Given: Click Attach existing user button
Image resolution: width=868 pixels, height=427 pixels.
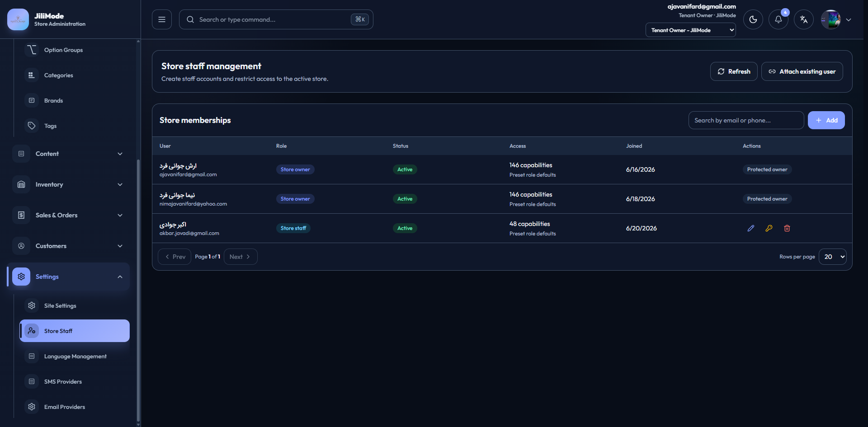Looking at the screenshot, I should (802, 71).
